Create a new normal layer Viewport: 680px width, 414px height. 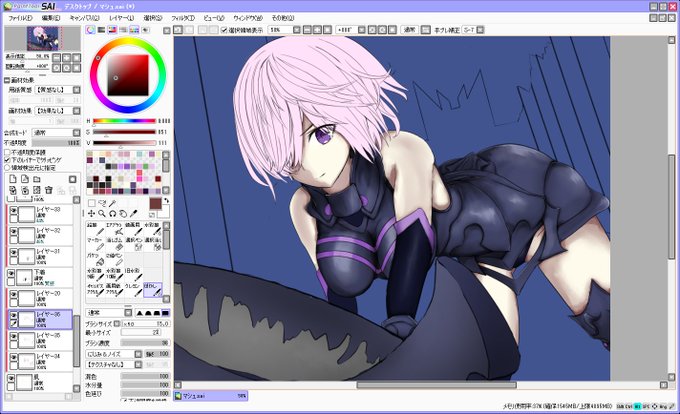tap(13, 179)
